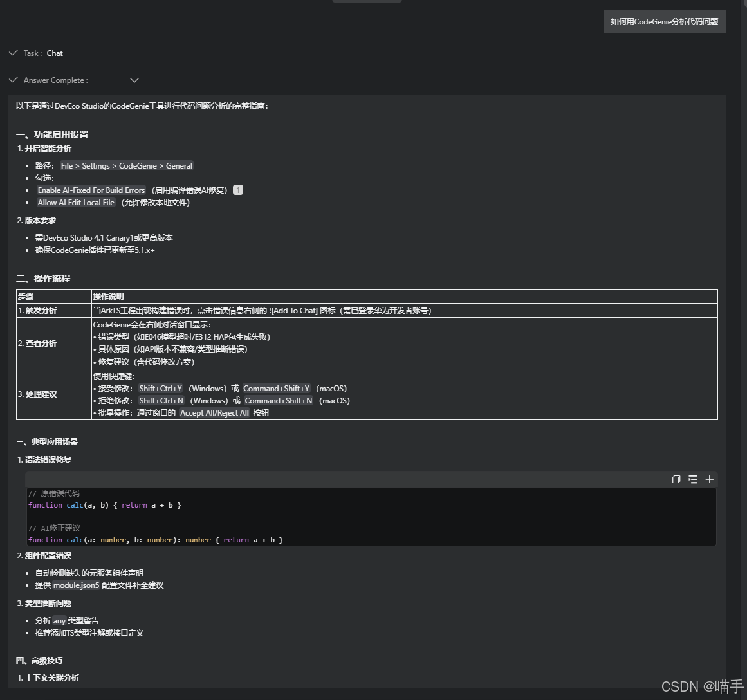Click Enable AI-Fixed For Build Errors text

[x=91, y=190]
